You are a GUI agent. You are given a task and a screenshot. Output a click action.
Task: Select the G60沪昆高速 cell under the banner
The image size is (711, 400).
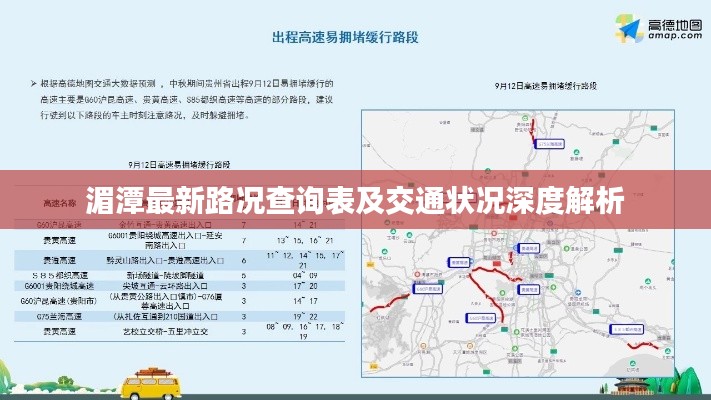coord(59,224)
